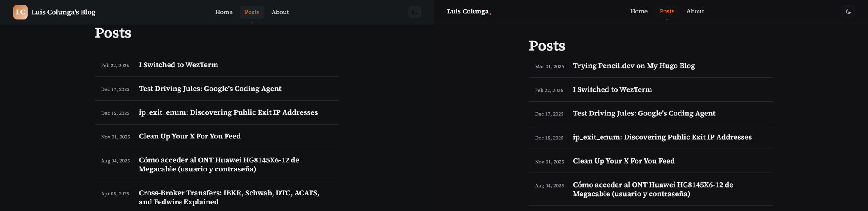Viewport: 868px width, 211px height.
Task: Open Huawei ONT post directly above Cross-Broker Transfers
Action: coord(219,165)
